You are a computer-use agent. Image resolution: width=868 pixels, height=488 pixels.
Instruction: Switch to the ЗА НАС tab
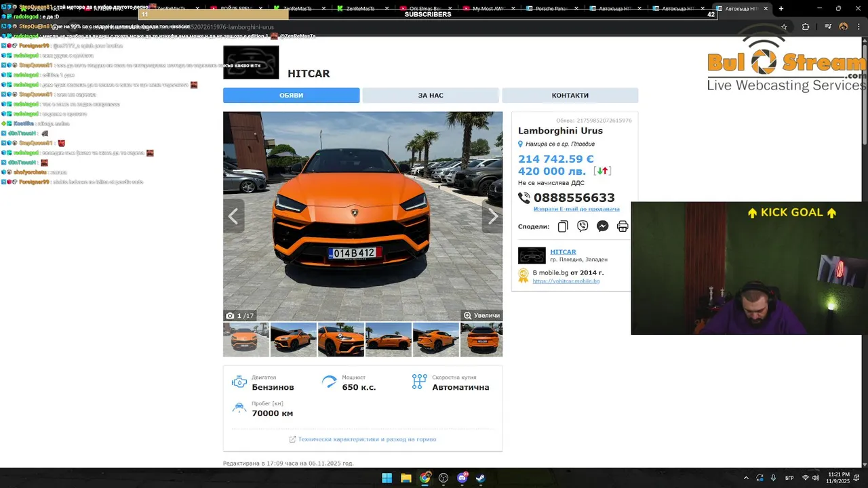click(x=431, y=96)
